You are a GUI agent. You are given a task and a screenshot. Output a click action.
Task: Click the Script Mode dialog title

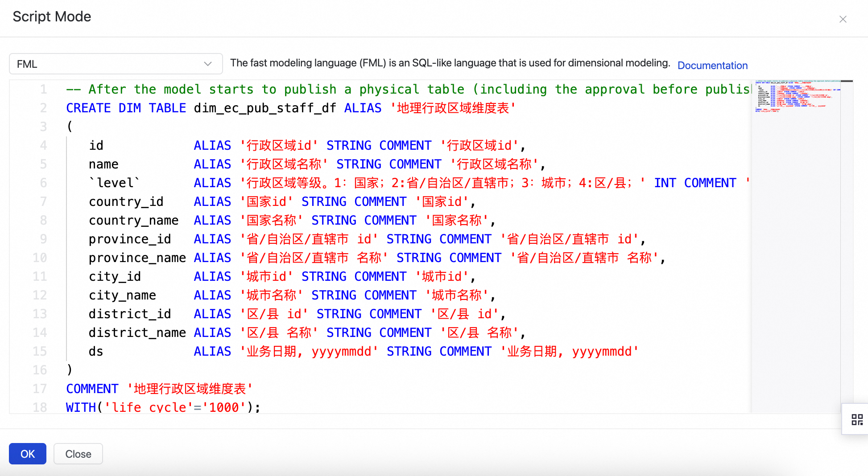(52, 16)
